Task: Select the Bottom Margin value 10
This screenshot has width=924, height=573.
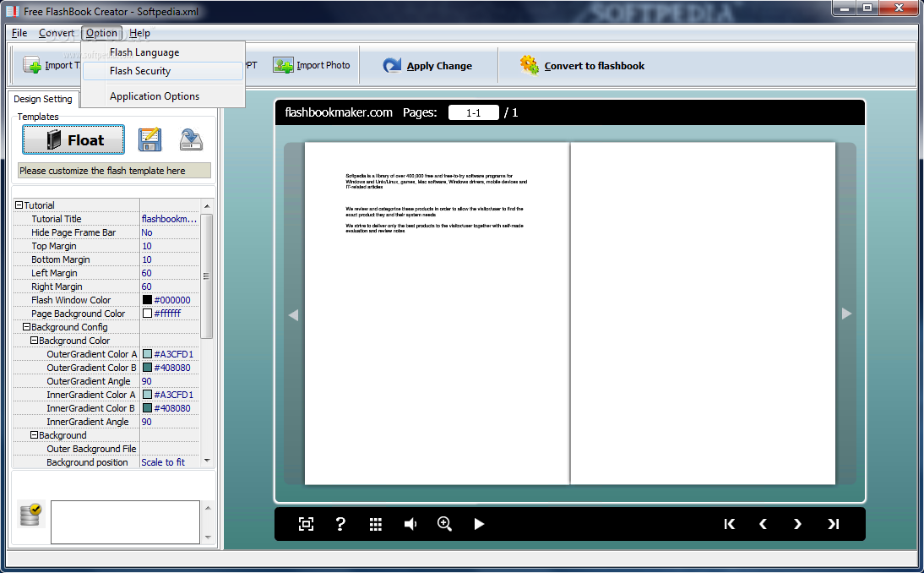Action: (x=170, y=259)
